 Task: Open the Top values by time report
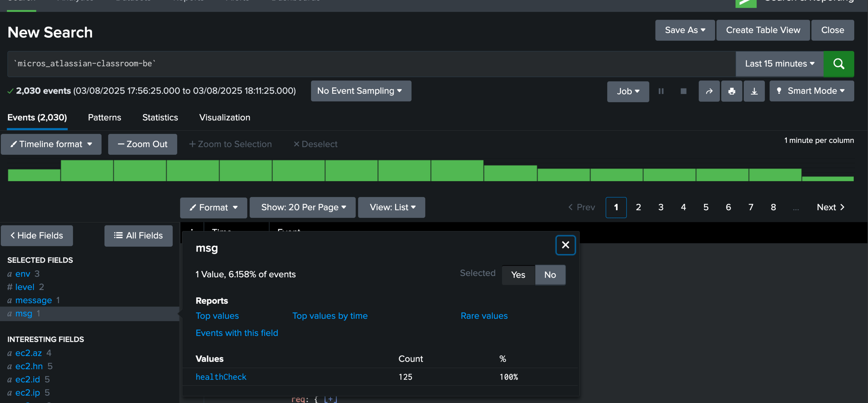(330, 316)
